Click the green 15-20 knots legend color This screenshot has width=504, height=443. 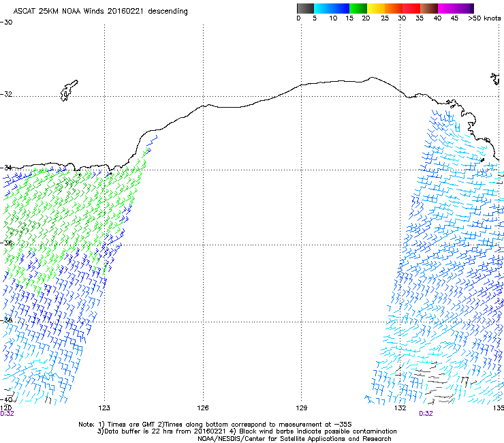358,8
